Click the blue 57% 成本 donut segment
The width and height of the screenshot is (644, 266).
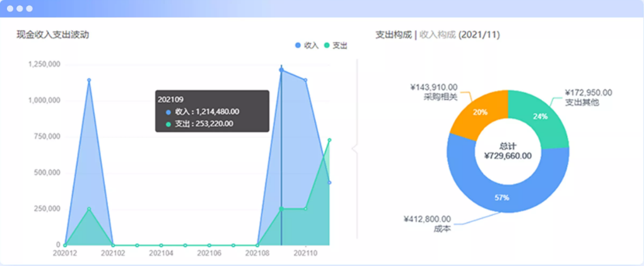[x=501, y=197]
